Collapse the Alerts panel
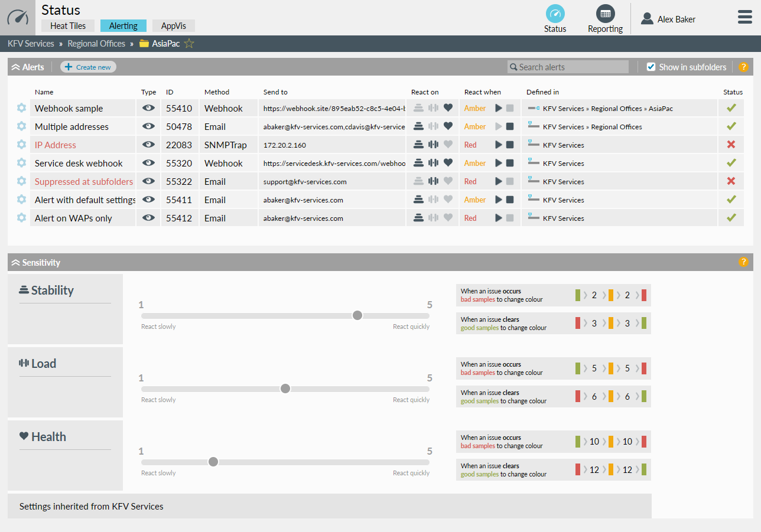This screenshot has width=761, height=532. 16,67
